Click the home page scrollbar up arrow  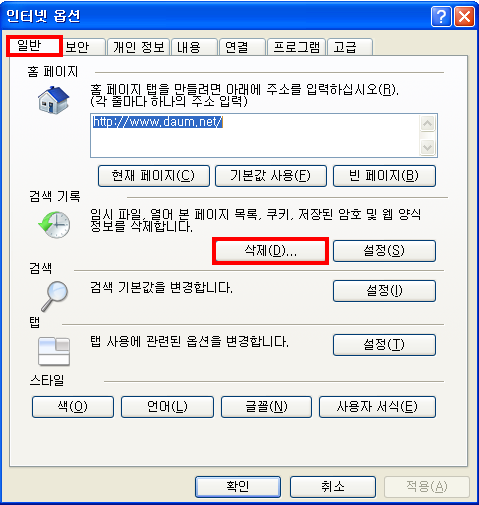click(x=427, y=124)
